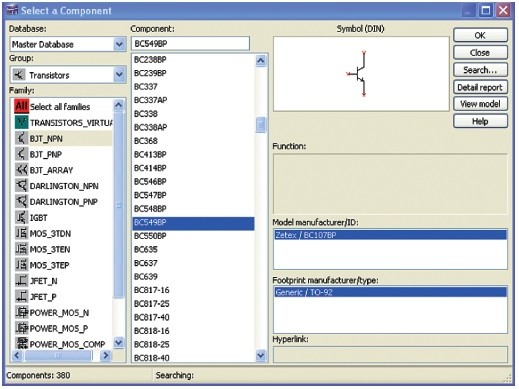Click the Family list scroll down arrow
This screenshot has height=389, width=519.
pyautogui.click(x=119, y=343)
